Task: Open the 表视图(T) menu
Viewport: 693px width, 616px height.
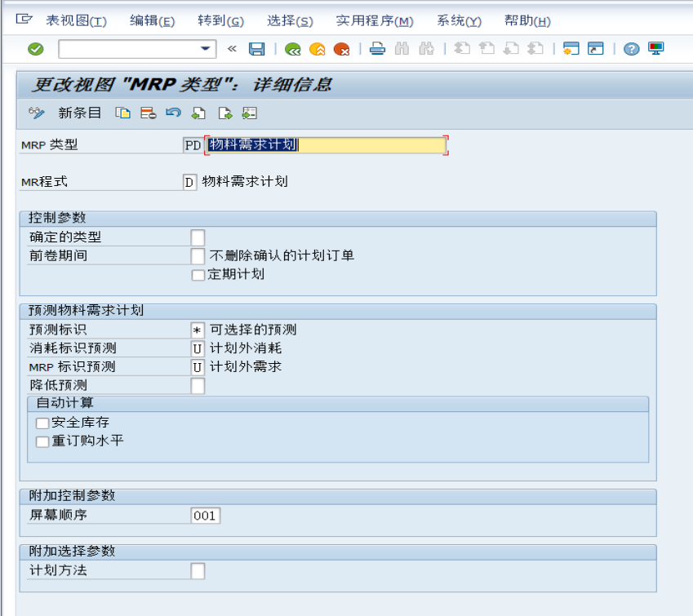Action: [77, 20]
